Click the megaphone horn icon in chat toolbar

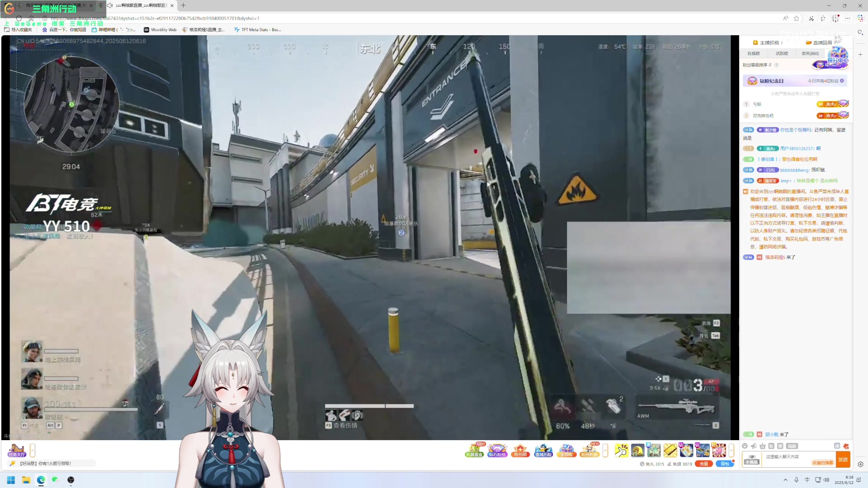pyautogui.click(x=754, y=446)
